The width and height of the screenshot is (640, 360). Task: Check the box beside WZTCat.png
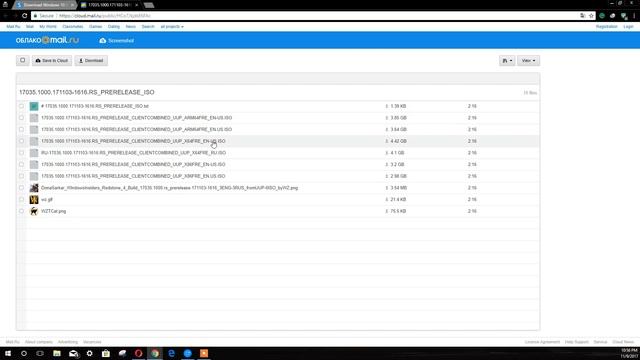21,211
